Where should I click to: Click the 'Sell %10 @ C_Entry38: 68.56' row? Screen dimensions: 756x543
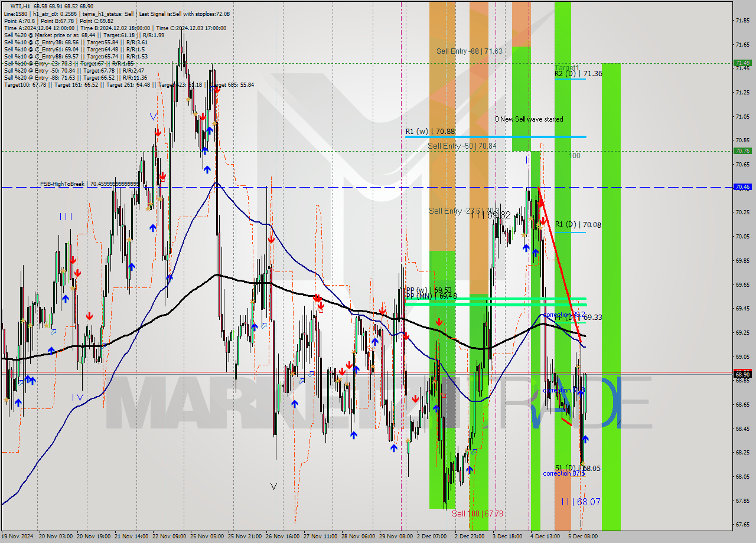[x=76, y=42]
